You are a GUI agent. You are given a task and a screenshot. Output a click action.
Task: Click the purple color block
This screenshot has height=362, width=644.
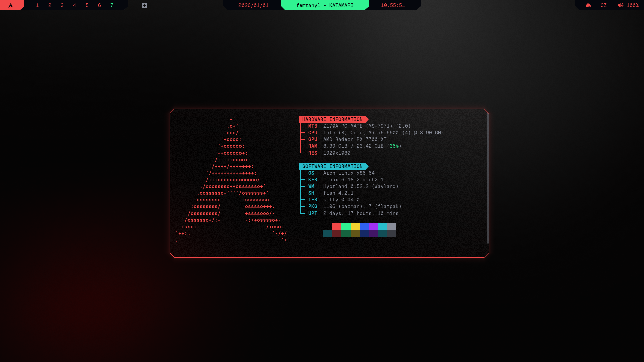pos(373,227)
